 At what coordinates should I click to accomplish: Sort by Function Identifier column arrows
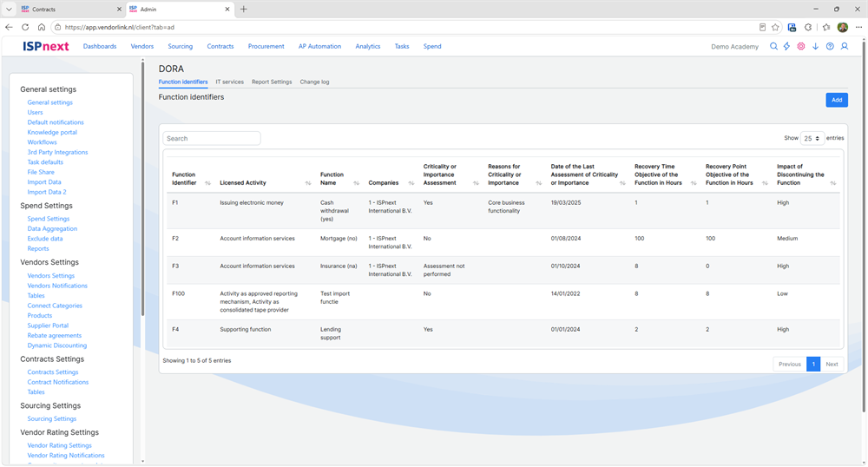208,183
